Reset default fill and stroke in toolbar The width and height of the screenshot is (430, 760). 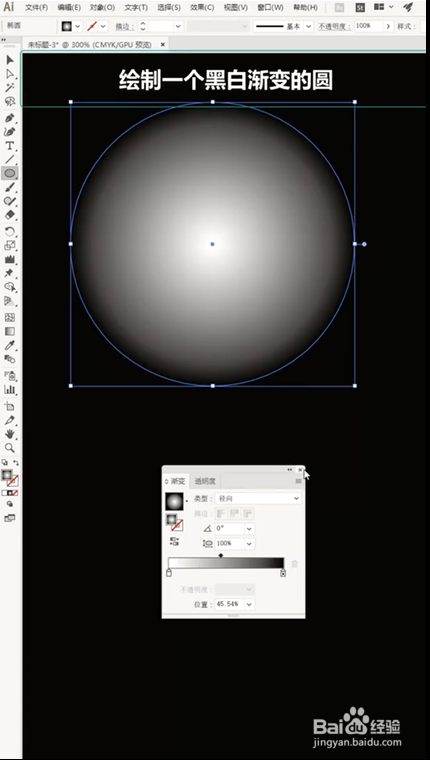pyautogui.click(x=4, y=463)
